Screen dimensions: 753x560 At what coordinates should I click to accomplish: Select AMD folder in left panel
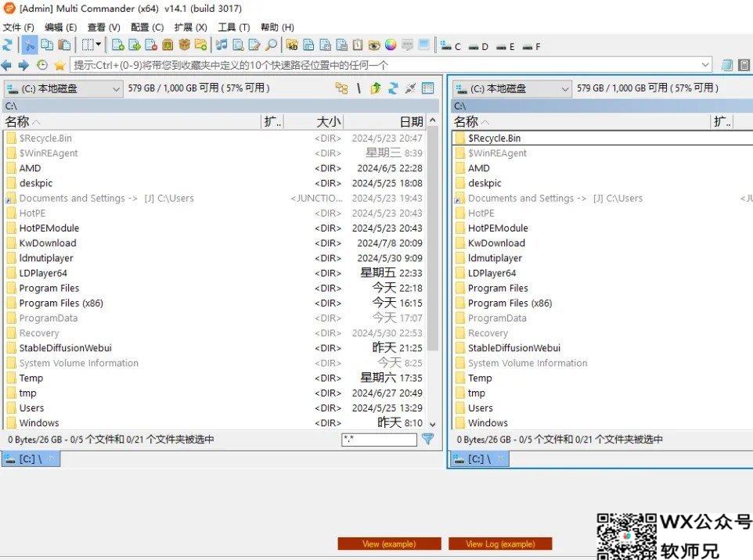point(214,168)
